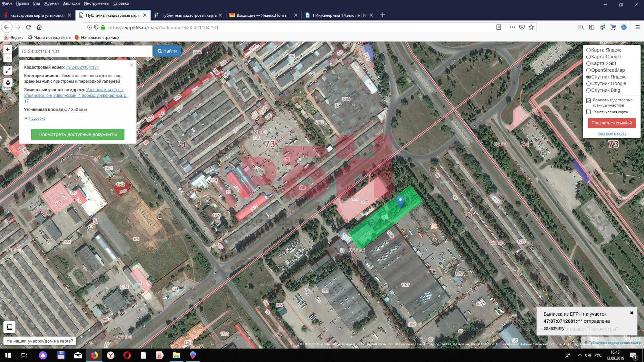Open Firefox from the taskbar
The width and height of the screenshot is (644, 362).
[94, 355]
